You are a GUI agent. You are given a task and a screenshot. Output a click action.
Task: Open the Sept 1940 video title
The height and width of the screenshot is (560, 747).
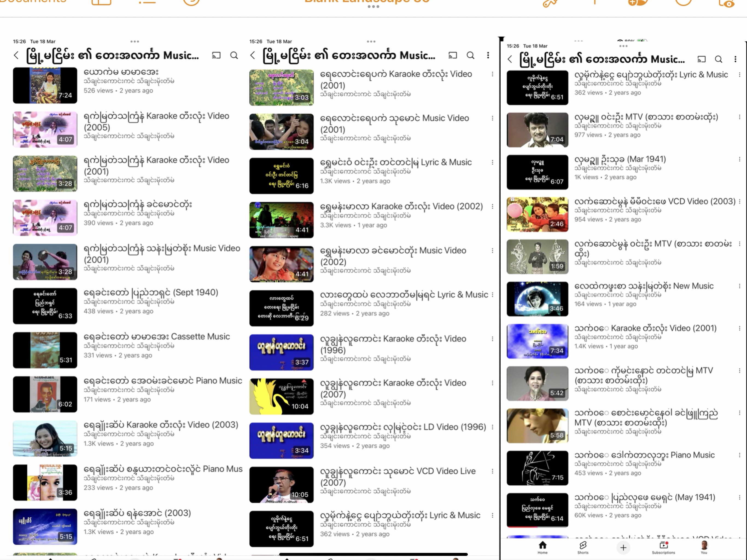click(x=151, y=293)
